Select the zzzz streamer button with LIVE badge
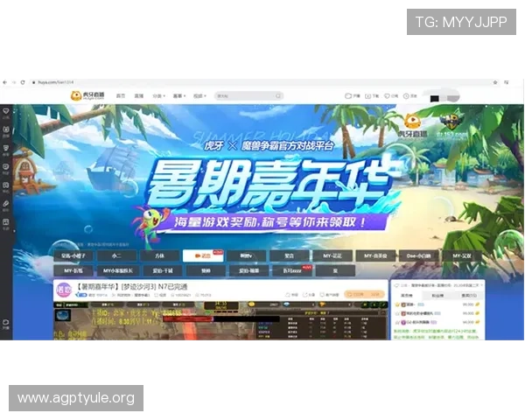The width and height of the screenshot is (525, 420). click(292, 270)
